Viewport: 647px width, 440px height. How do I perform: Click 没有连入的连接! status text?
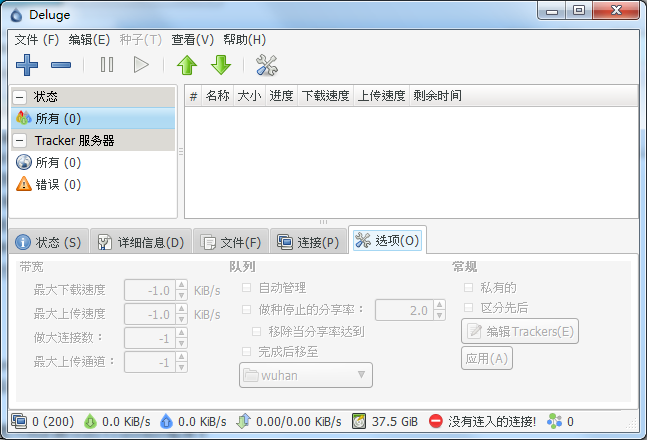pyautogui.click(x=492, y=421)
